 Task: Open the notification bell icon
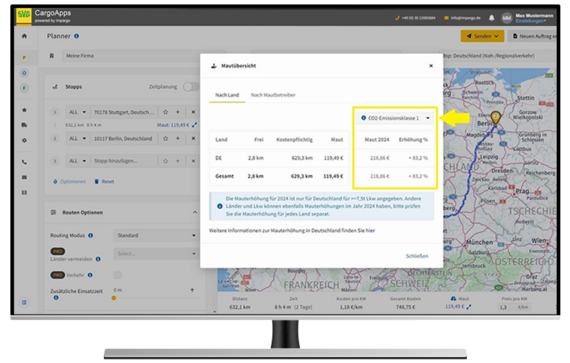click(x=491, y=18)
